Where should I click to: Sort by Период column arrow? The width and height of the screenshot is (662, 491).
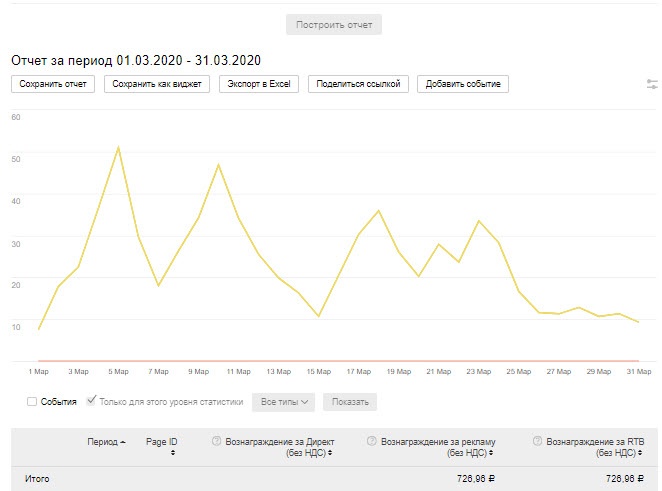pyautogui.click(x=123, y=441)
